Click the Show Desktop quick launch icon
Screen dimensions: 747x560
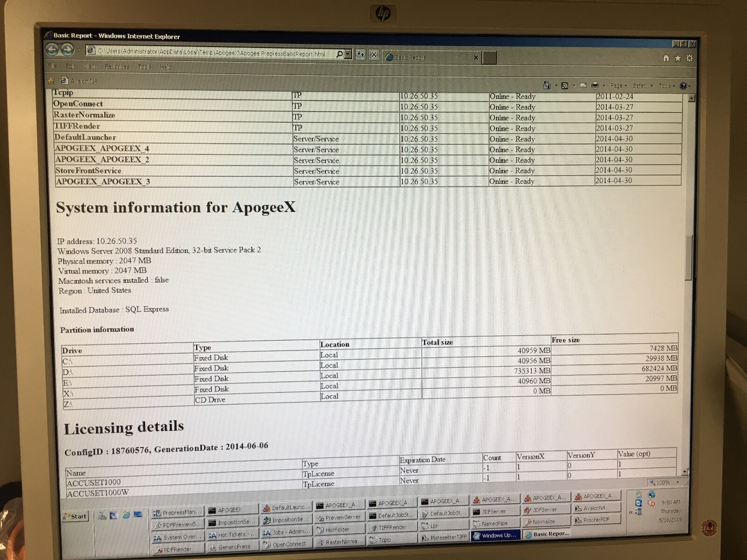138,515
